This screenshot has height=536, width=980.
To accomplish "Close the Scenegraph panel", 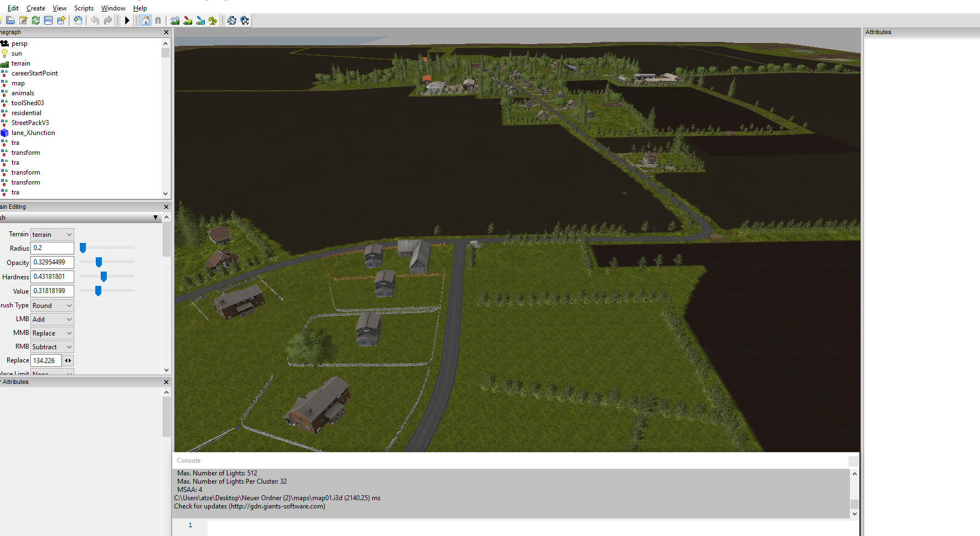I will pyautogui.click(x=166, y=33).
